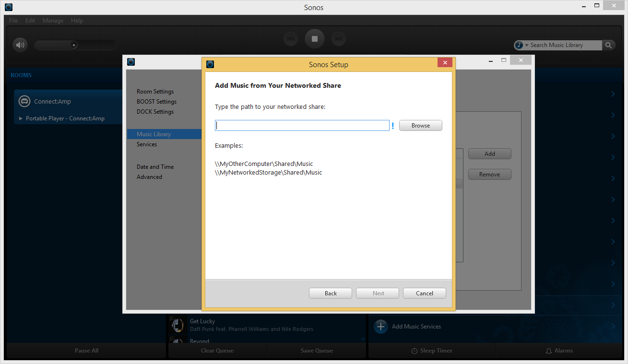Screen dimensions: 628x364
Task: Click the Browse button
Action: tap(421, 126)
